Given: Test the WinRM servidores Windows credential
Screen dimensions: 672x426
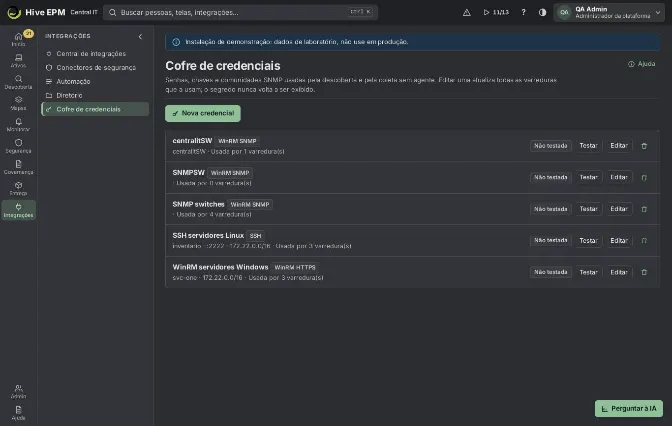Looking at the screenshot, I should tap(588, 272).
